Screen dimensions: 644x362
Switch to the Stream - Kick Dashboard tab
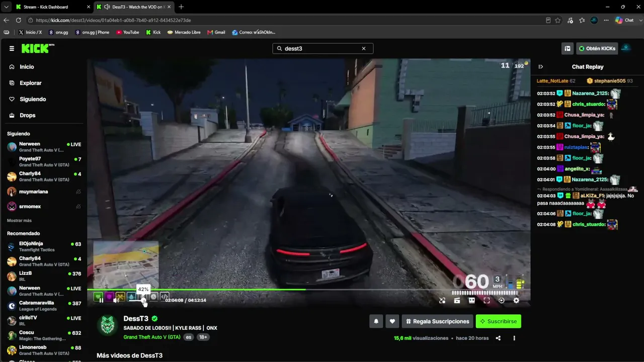point(52,7)
